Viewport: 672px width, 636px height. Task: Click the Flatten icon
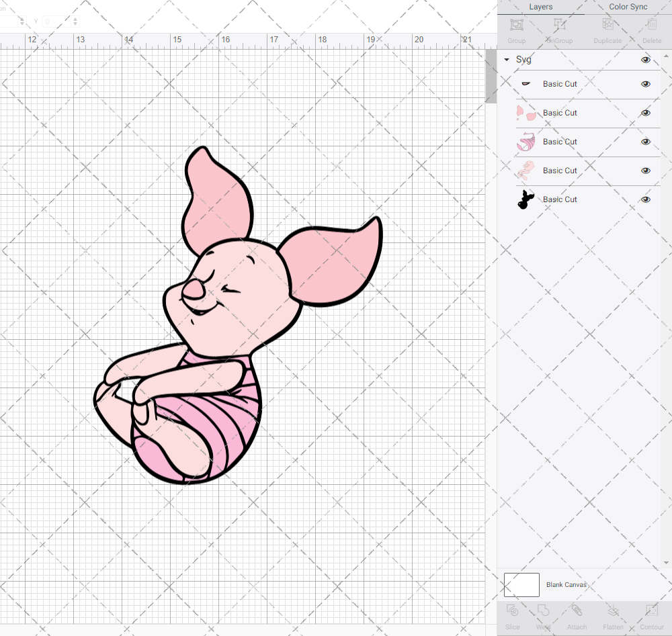coord(614,610)
